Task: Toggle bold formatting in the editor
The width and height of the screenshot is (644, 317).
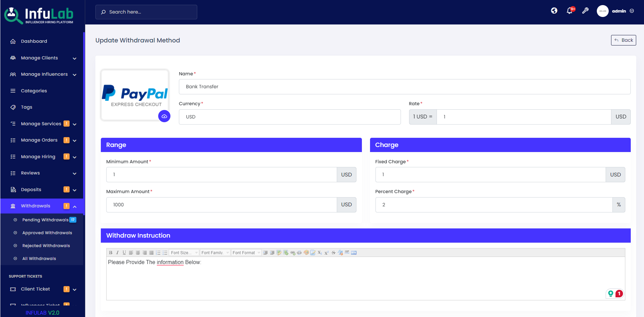Action: 111,253
